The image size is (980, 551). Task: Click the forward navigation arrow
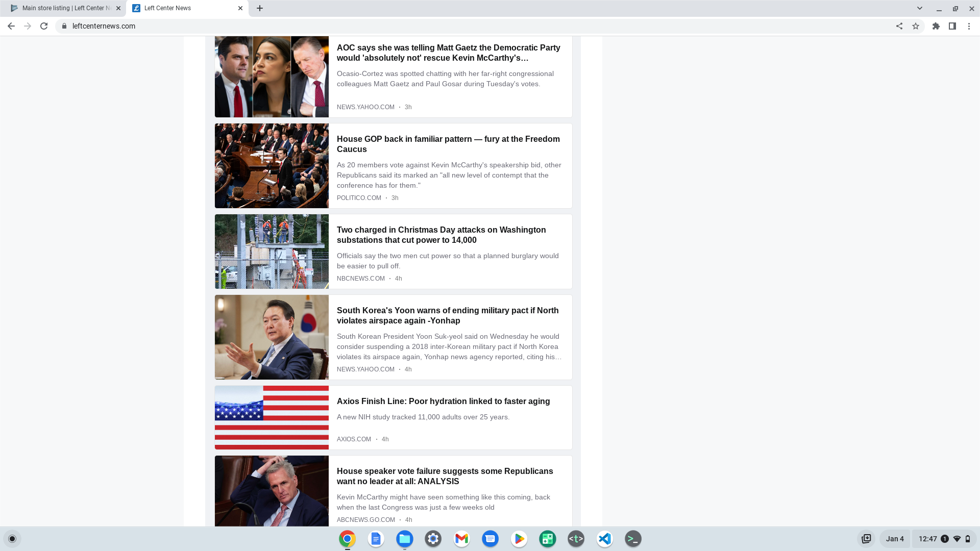coord(28,26)
